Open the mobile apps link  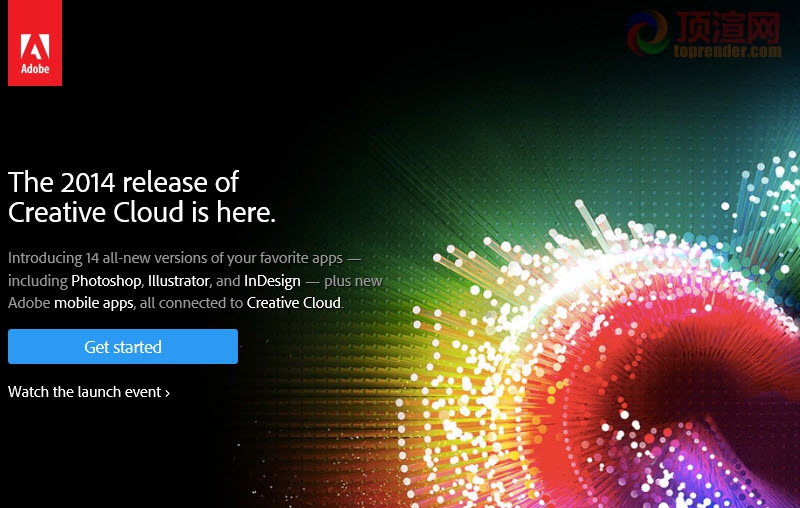pos(93,303)
